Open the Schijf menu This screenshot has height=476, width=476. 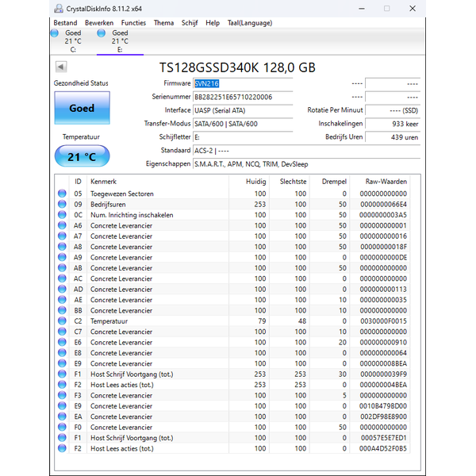point(190,23)
